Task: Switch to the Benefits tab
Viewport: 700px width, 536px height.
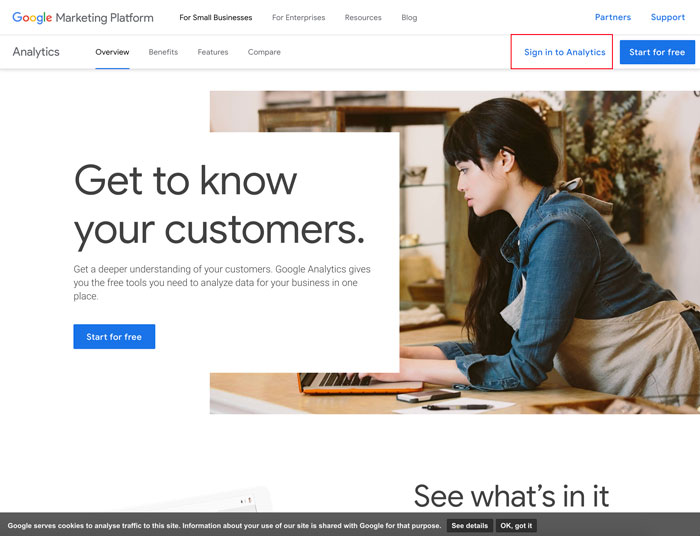Action: pyautogui.click(x=163, y=52)
